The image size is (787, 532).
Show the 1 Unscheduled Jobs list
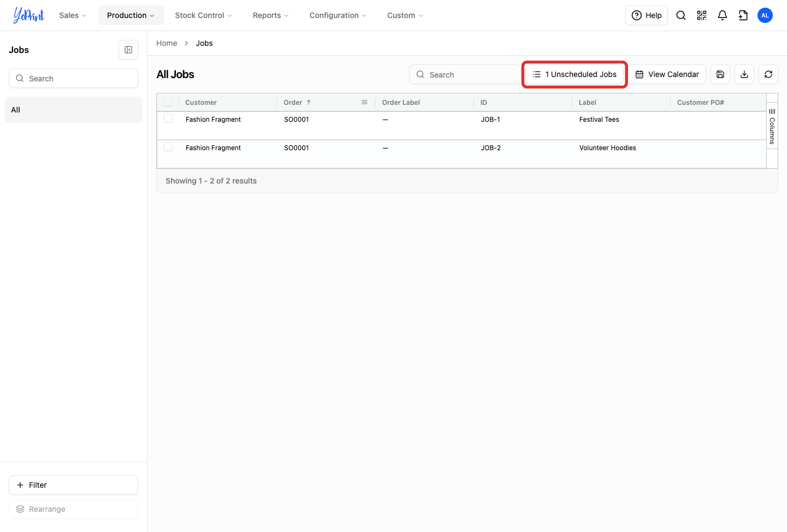[x=574, y=74]
